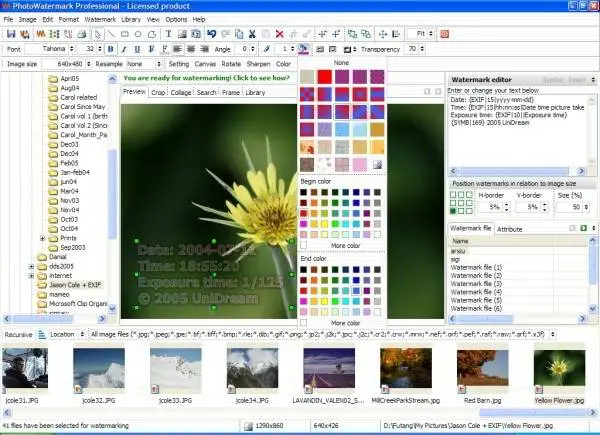Select the Red Barn.jpg thumbnail
The height and width of the screenshot is (435, 600).
click(483, 370)
